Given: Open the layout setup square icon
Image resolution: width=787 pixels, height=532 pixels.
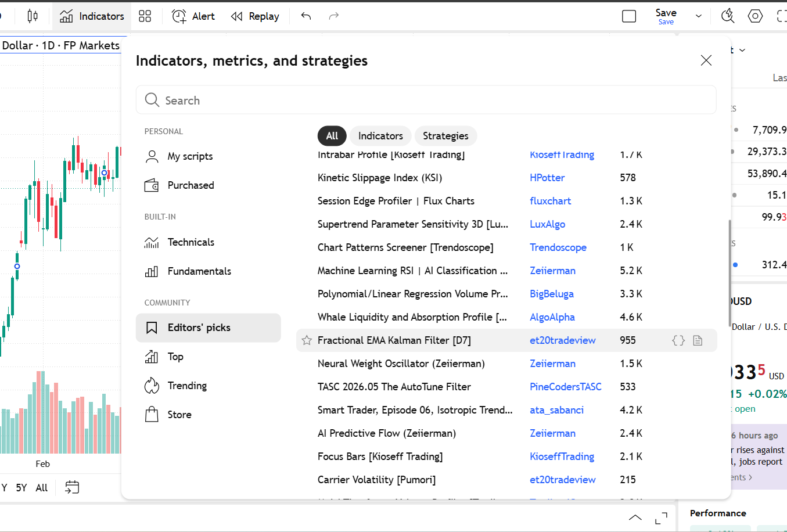Looking at the screenshot, I should click(629, 16).
